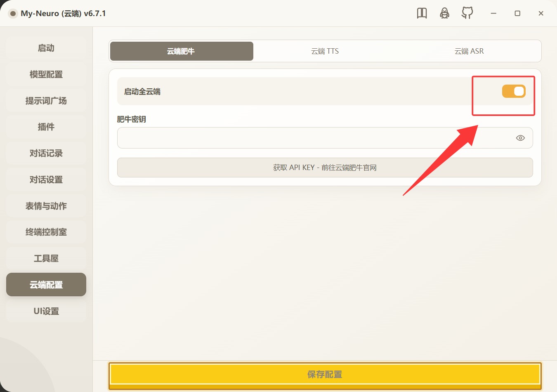
Task: Open the 插件 sidebar page
Action: click(46, 127)
